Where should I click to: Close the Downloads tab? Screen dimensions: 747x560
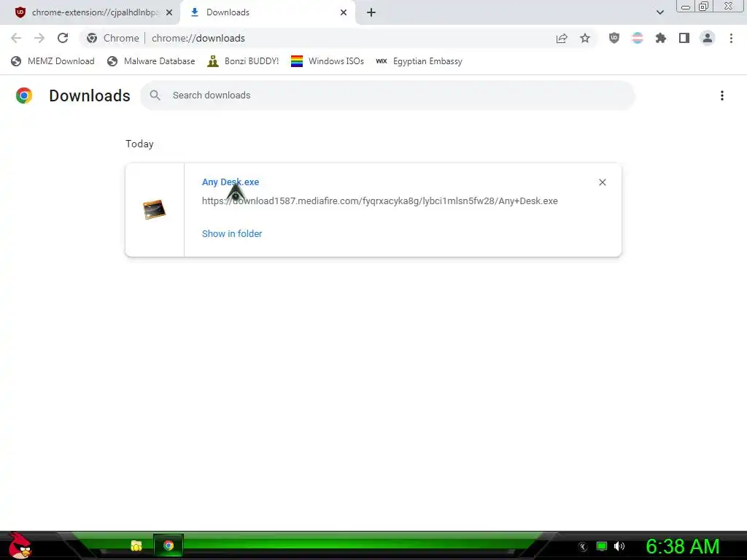(344, 12)
